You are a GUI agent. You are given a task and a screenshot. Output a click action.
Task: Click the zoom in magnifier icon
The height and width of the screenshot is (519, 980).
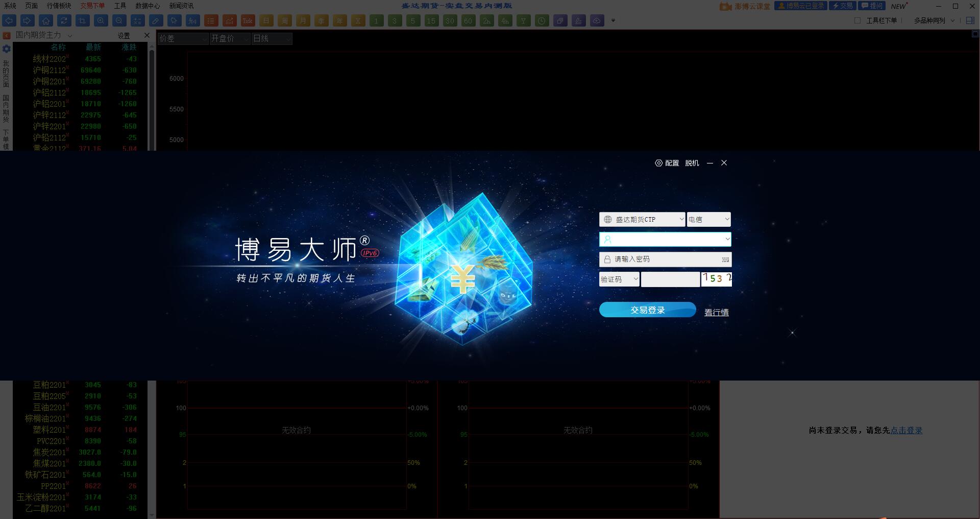click(101, 20)
